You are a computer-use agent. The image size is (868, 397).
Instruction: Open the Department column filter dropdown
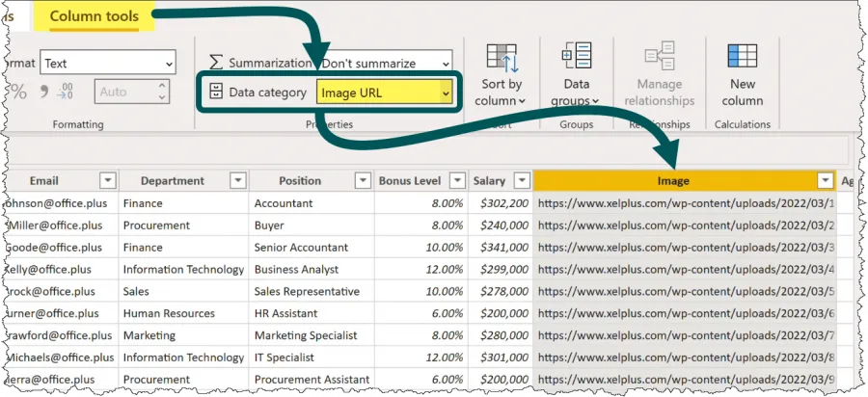coord(236,181)
